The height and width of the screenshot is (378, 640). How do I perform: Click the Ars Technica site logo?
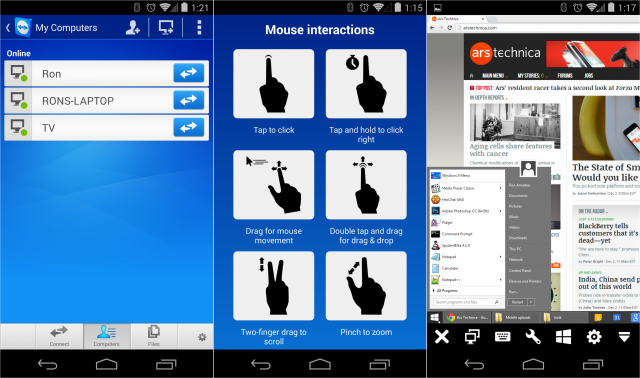coord(504,53)
